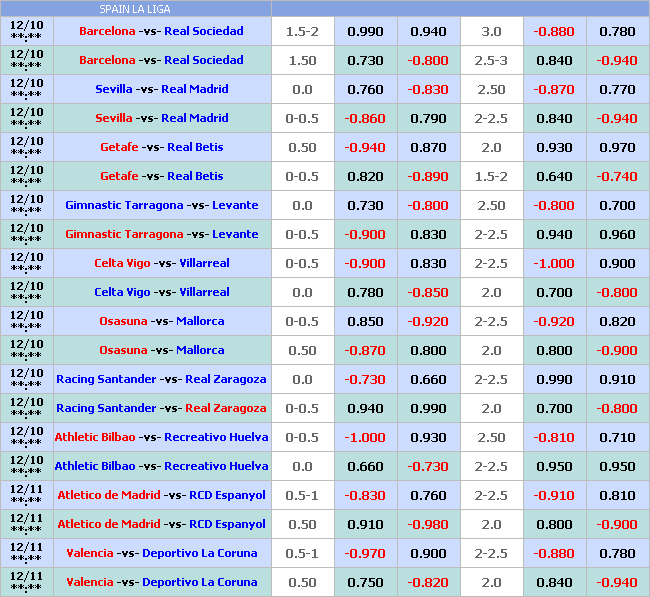Screen dimensions: 650x597
Task: Pick 0.960 odds for Gimnastic Tarragona vs Levante
Action: (617, 234)
